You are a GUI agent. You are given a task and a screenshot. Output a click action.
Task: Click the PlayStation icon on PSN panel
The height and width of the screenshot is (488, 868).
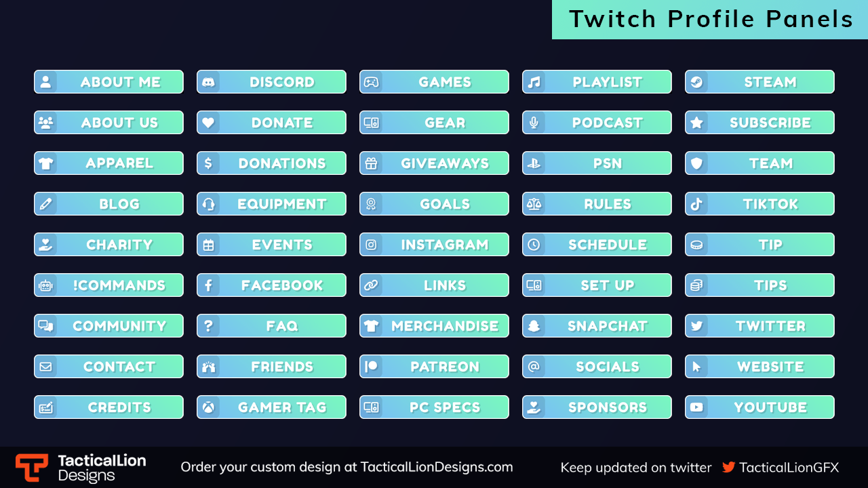click(x=534, y=163)
